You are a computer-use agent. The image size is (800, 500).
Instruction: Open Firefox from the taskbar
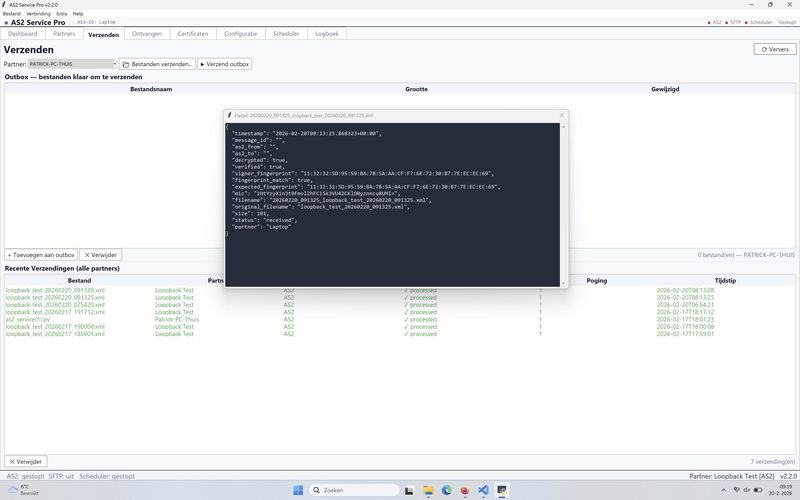(465, 490)
